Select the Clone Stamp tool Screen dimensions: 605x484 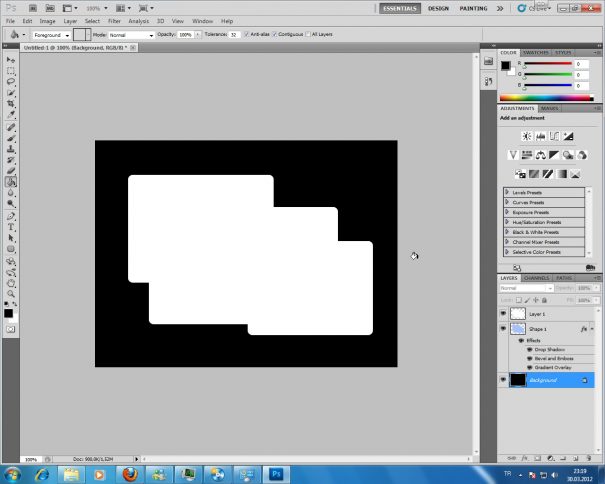click(x=11, y=149)
